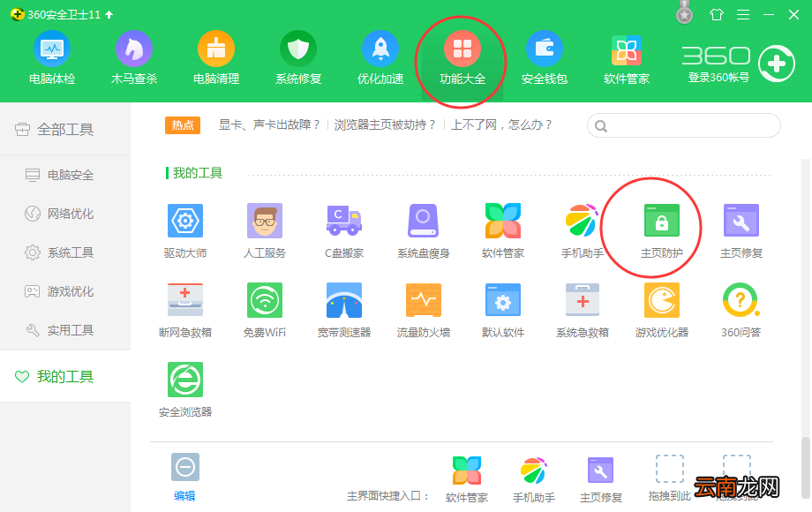The width and height of the screenshot is (812, 512).
Task: Open hot topic 上不了网，怎么办？
Action: point(502,124)
